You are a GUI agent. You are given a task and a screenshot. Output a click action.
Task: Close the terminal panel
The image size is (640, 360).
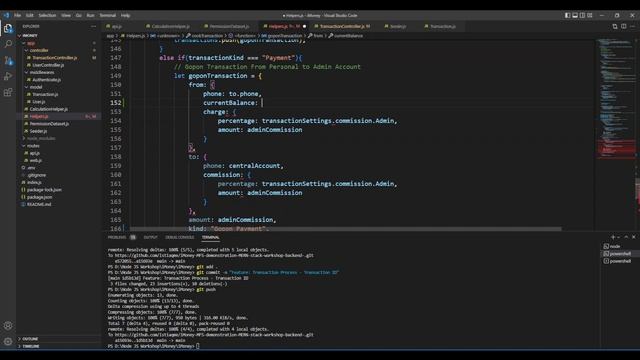click(633, 237)
